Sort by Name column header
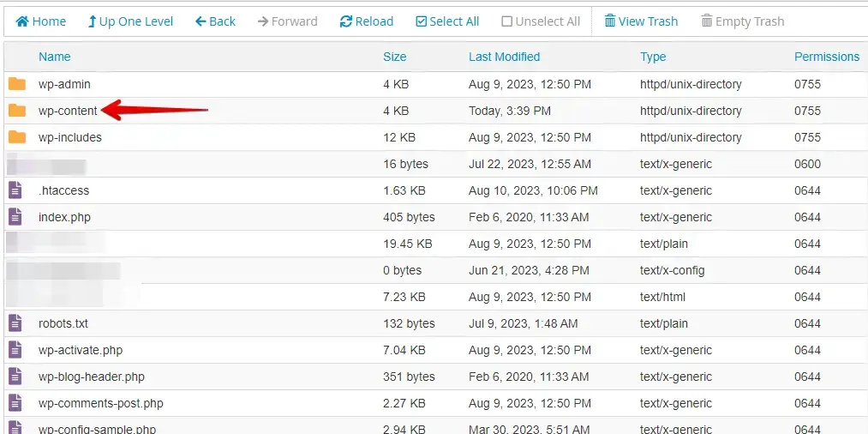Screen dimensions: 868x434 point(54,57)
